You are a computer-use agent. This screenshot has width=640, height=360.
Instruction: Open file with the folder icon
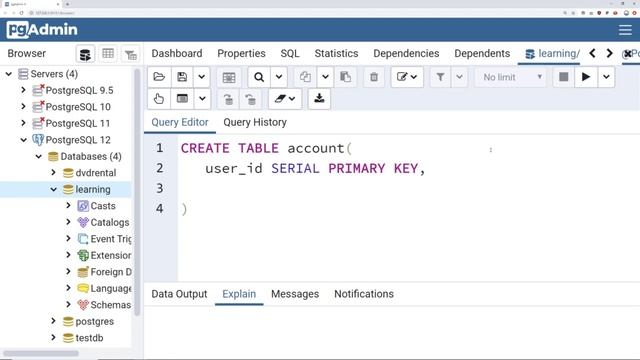pos(159,77)
